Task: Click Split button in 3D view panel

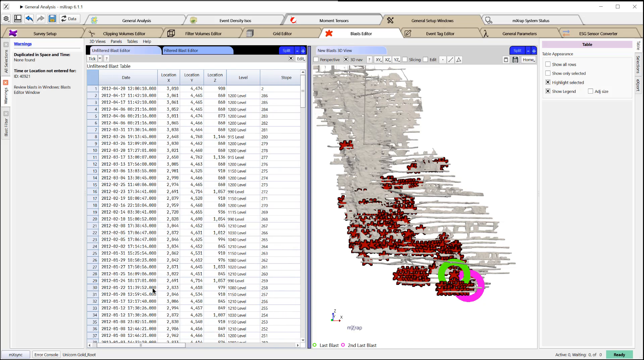Action: pos(518,51)
